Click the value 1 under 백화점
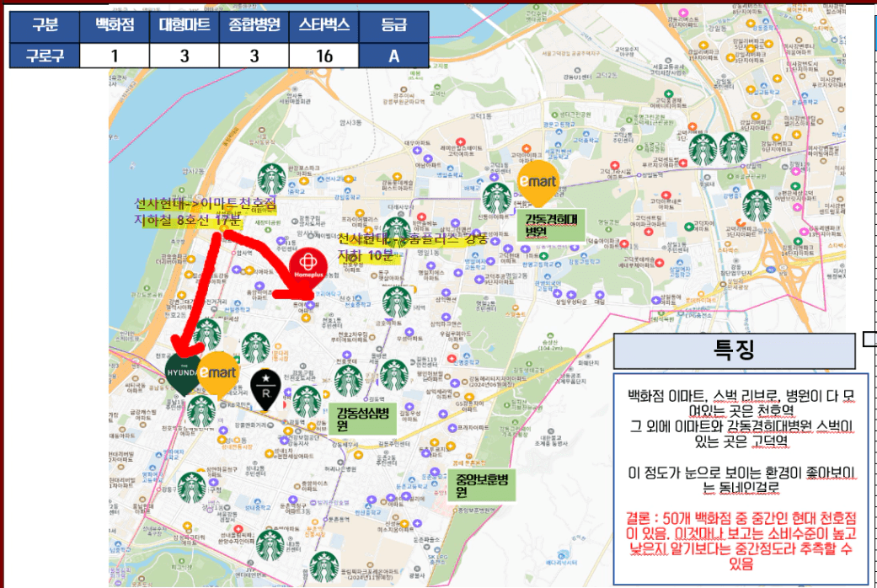Image resolution: width=877 pixels, height=588 pixels. tap(115, 56)
